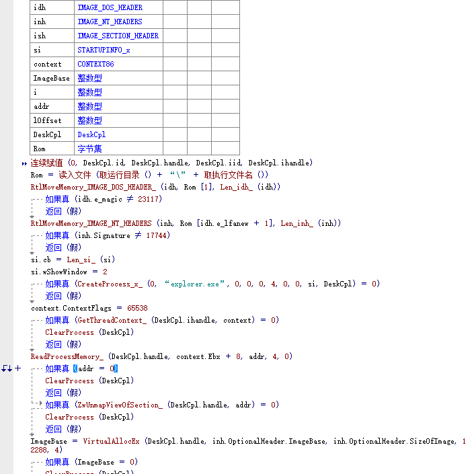The width and height of the screenshot is (476, 474).
Task: Select the IMAGE_SECTION_HEADER type cell
Action: tap(118, 36)
